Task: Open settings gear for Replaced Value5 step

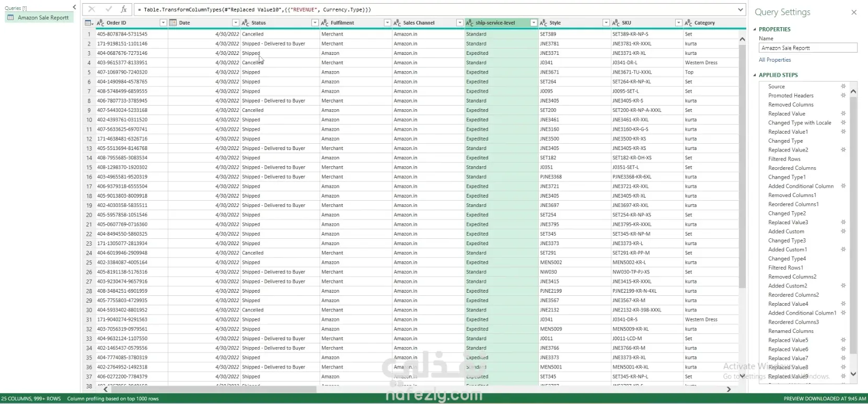Action: pos(843,340)
